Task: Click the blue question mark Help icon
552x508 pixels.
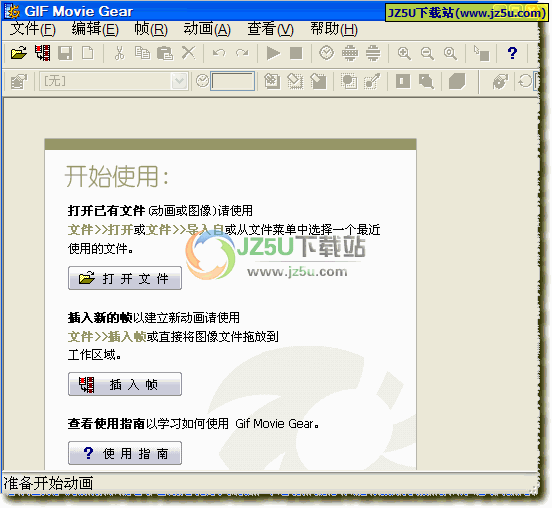Action: tap(512, 53)
